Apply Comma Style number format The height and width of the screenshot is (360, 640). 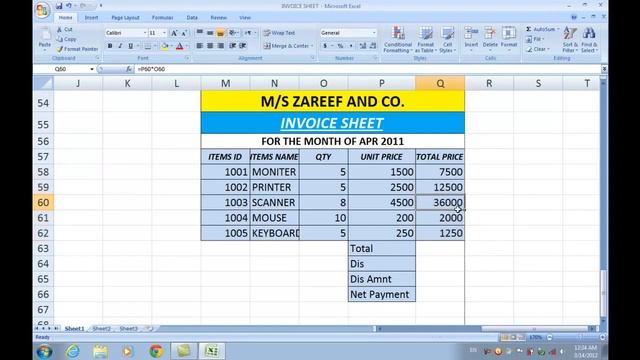351,46
